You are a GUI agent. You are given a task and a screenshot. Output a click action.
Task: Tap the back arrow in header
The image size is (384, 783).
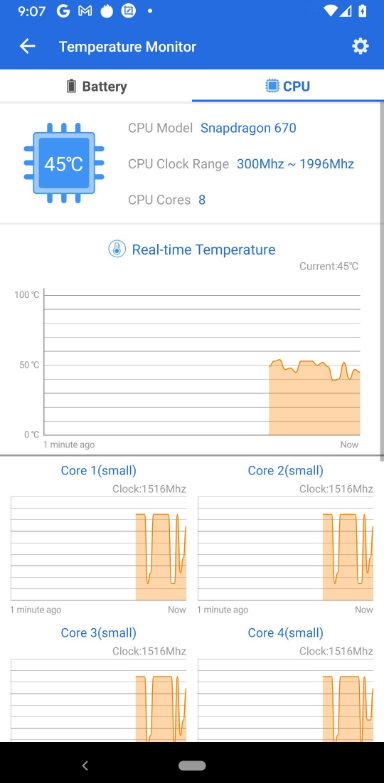[x=27, y=46]
